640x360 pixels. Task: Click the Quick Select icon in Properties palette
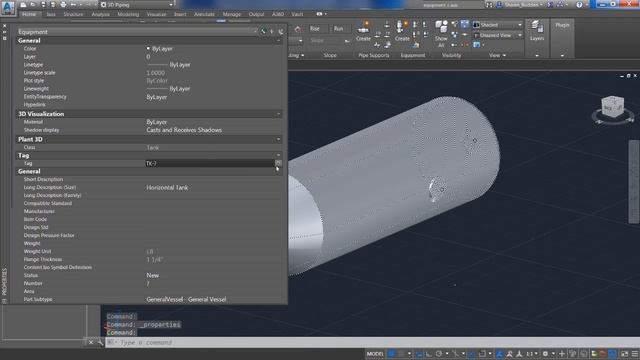(x=281, y=31)
